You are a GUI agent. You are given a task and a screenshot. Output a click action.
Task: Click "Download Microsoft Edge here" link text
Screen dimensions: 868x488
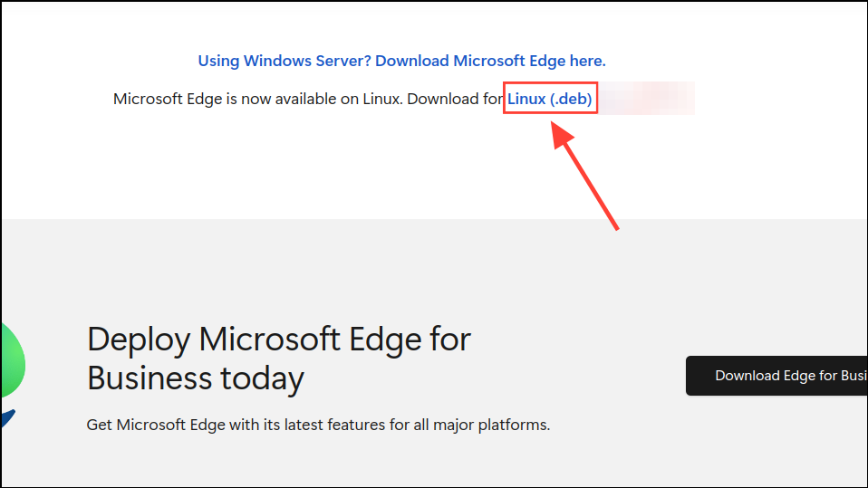(490, 62)
